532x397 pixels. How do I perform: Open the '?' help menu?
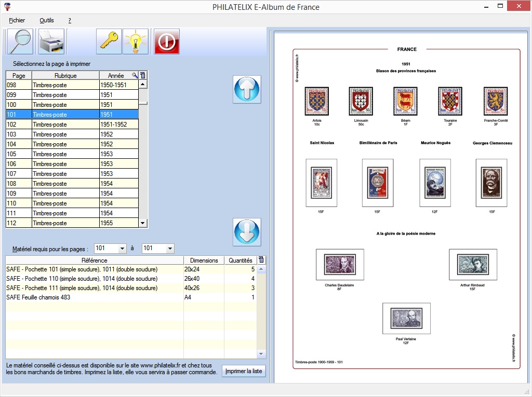tap(69, 20)
